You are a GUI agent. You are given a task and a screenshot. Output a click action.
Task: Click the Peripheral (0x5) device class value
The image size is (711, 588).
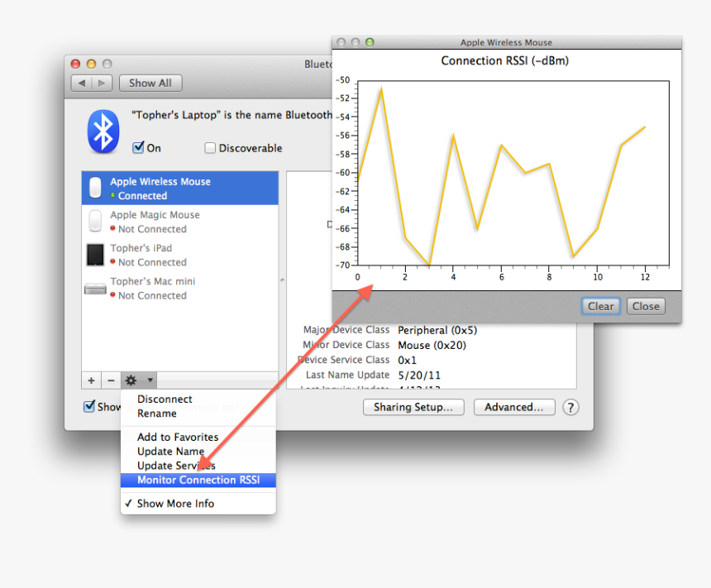[437, 330]
